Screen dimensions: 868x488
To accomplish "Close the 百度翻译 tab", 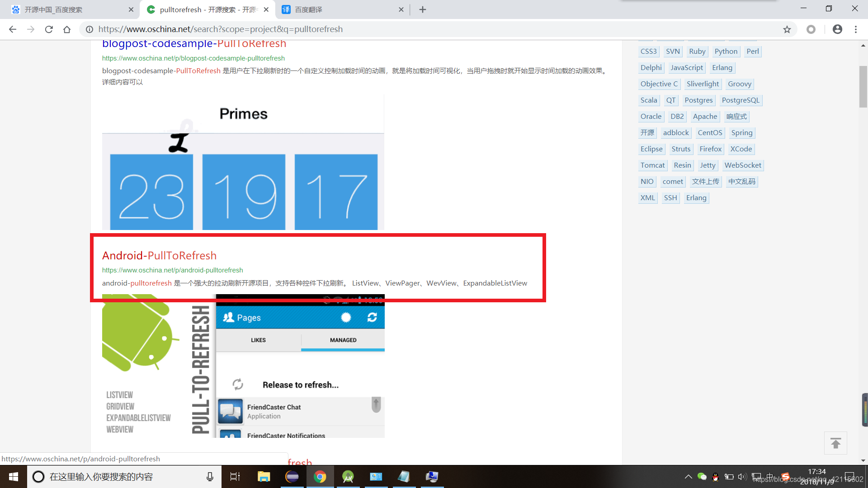I will coord(401,9).
